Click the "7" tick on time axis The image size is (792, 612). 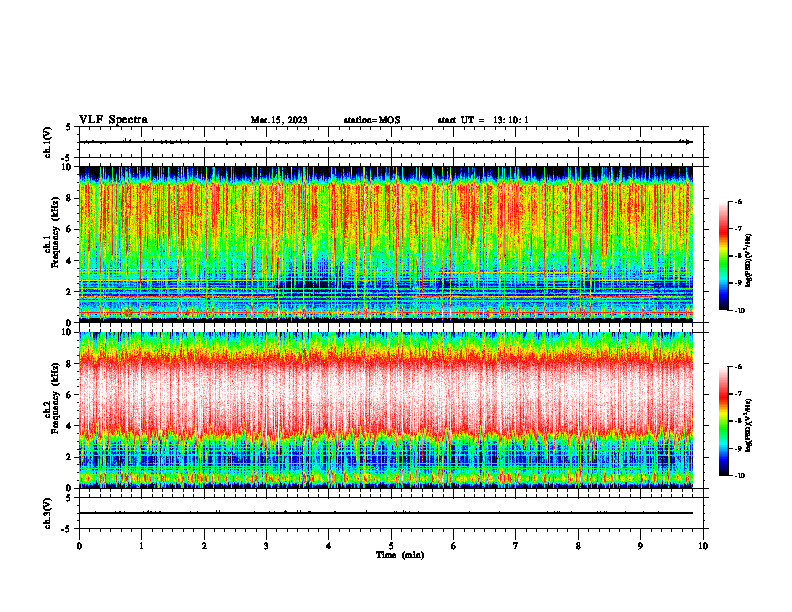pyautogui.click(x=516, y=546)
